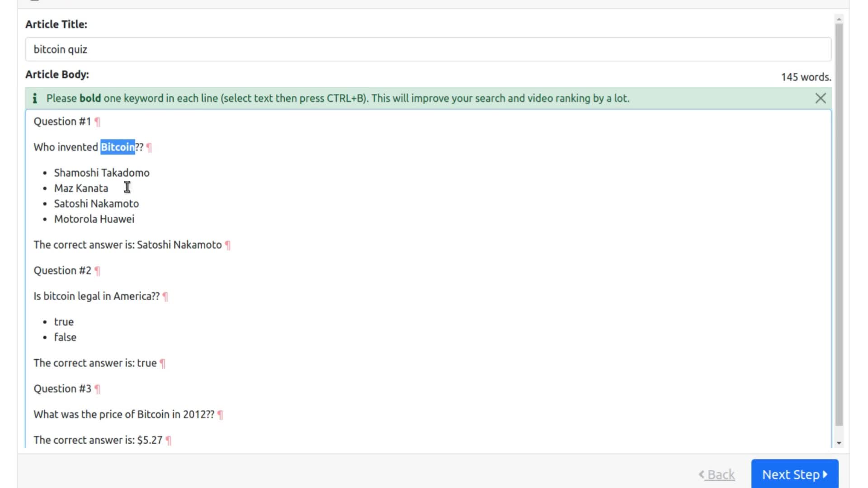This screenshot has width=868, height=488.
Task: Click the Next Step button
Action: coord(795,474)
